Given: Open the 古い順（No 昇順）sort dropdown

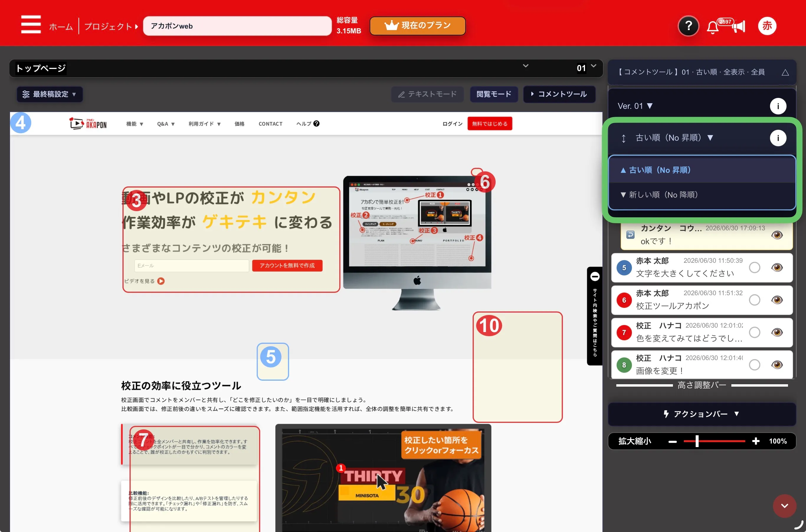Looking at the screenshot, I should coord(674,138).
